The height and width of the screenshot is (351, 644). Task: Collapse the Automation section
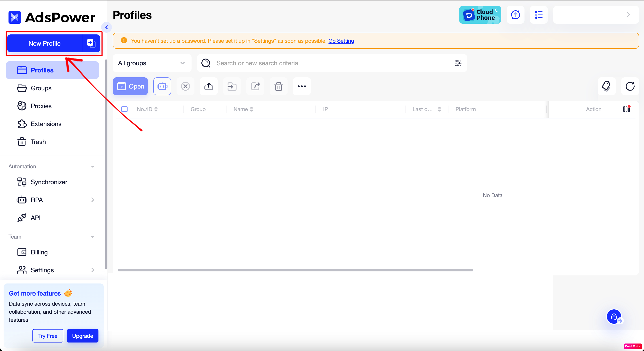coord(92,167)
